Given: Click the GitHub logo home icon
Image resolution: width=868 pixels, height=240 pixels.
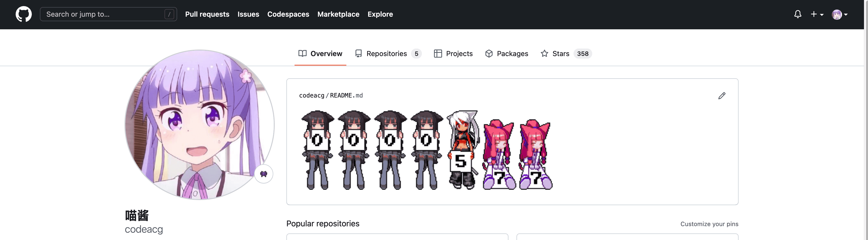Looking at the screenshot, I should pyautogui.click(x=23, y=14).
